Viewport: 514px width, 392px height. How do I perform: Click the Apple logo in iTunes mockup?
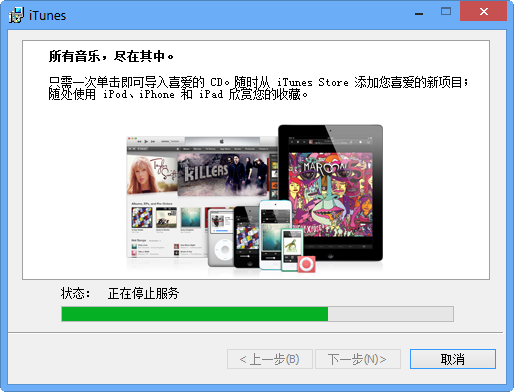pyautogui.click(x=222, y=141)
